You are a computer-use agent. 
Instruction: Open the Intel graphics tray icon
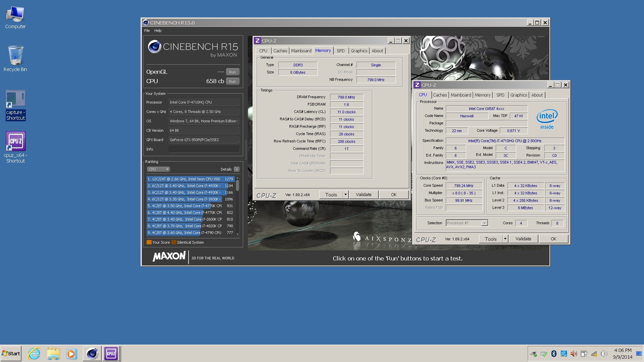[564, 354]
